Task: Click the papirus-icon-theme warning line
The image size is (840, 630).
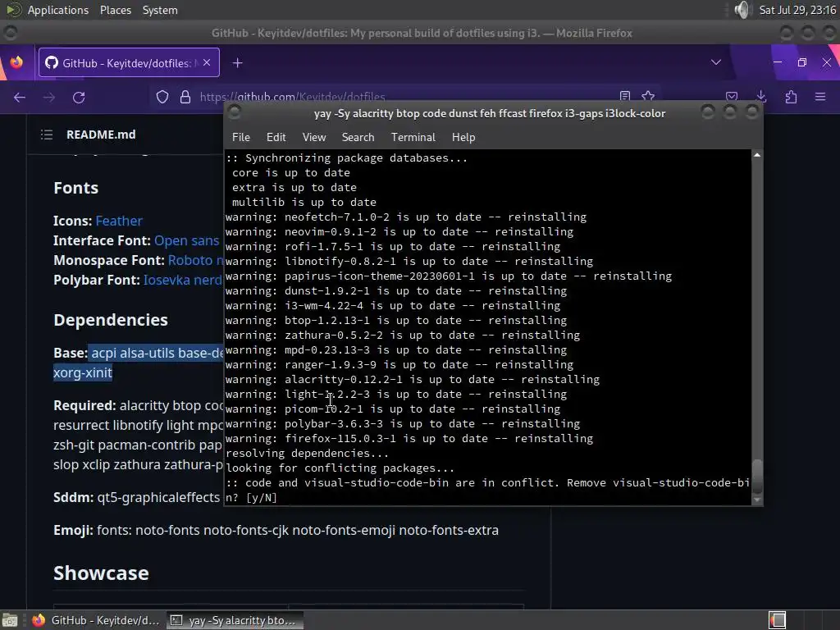Action: click(x=449, y=276)
